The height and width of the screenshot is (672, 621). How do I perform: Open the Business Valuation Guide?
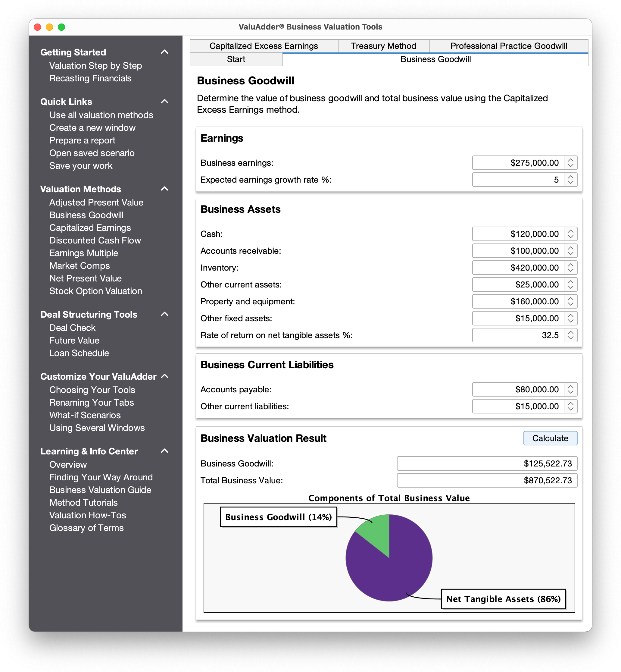100,490
